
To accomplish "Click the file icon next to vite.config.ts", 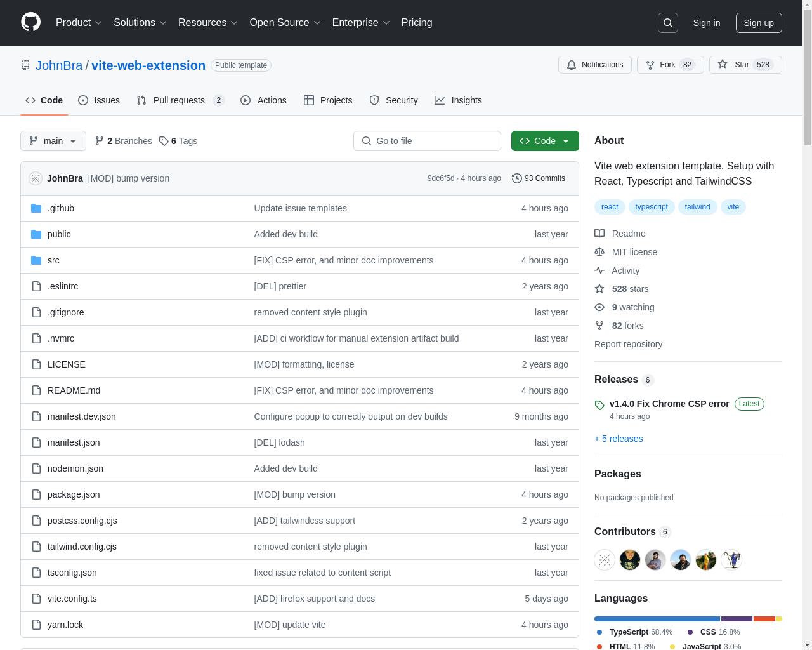I will [x=36, y=599].
